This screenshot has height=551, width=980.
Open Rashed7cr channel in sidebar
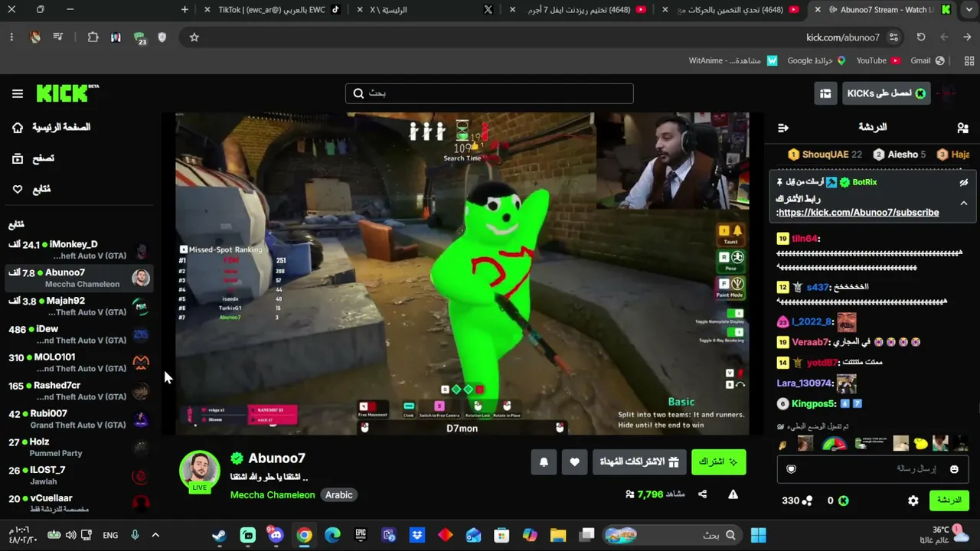(78, 391)
